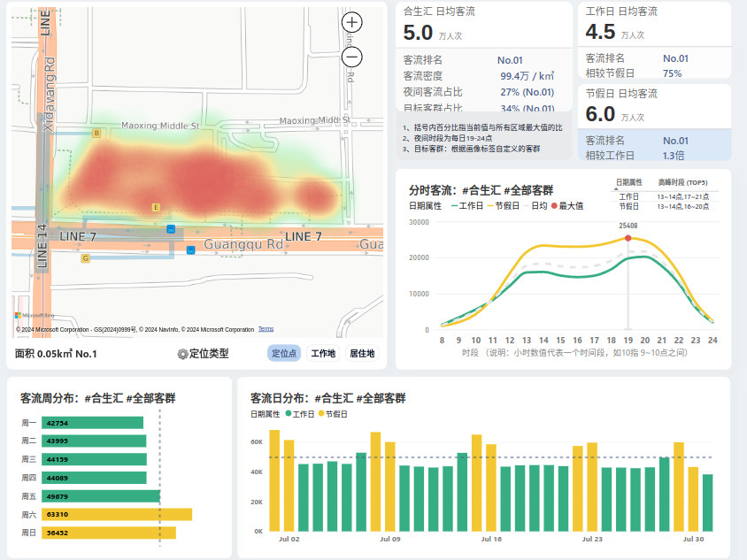Click the Jul 16 axis label
747x560 pixels.
(491, 539)
